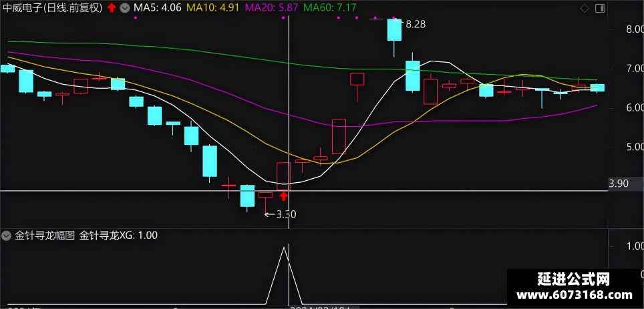Click the indicator signal peak spike

click(284, 248)
